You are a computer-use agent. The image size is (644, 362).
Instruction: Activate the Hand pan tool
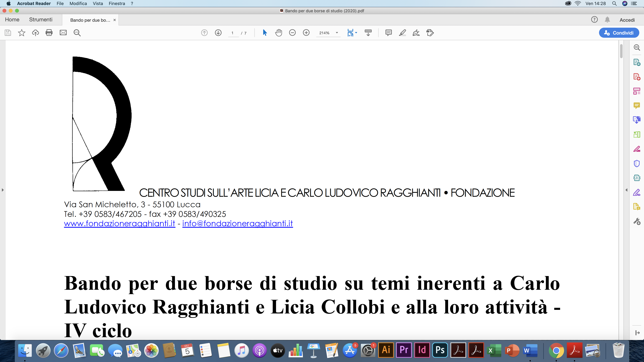pos(278,33)
